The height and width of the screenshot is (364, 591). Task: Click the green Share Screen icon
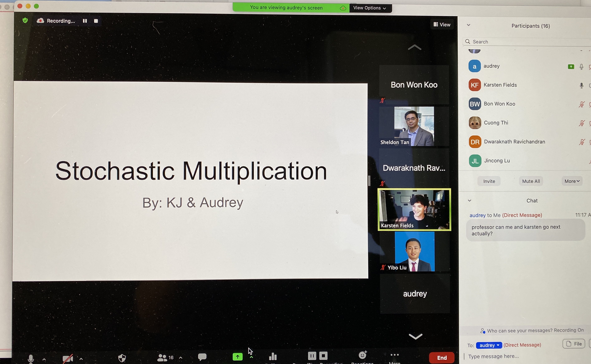238,357
